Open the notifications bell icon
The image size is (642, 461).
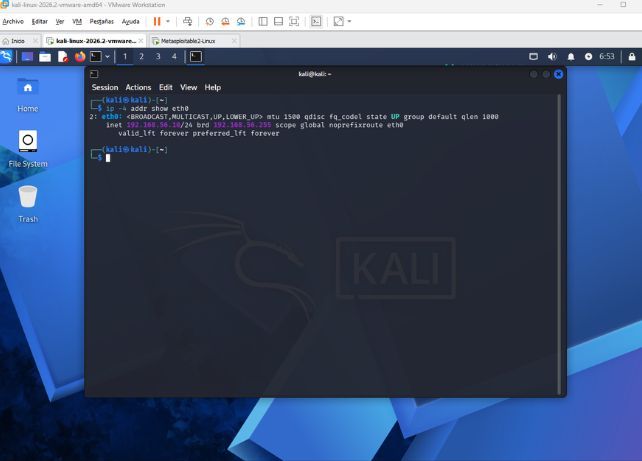coord(571,56)
